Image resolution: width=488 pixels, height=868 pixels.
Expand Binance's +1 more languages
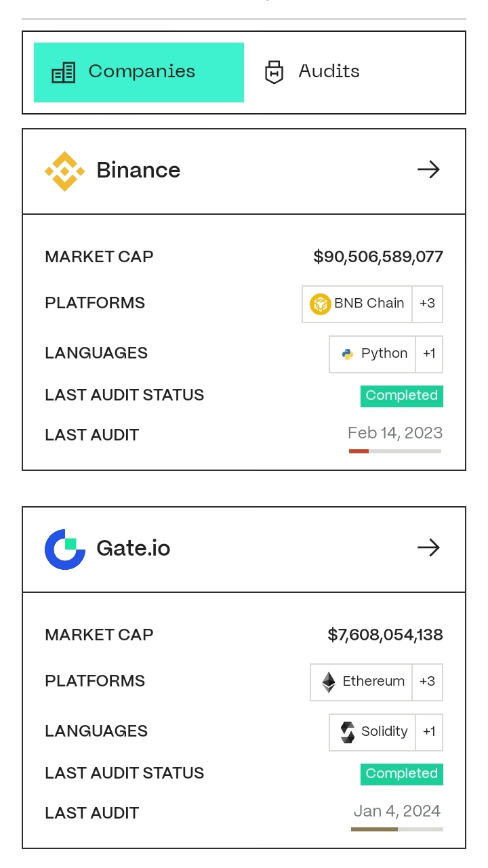(429, 354)
